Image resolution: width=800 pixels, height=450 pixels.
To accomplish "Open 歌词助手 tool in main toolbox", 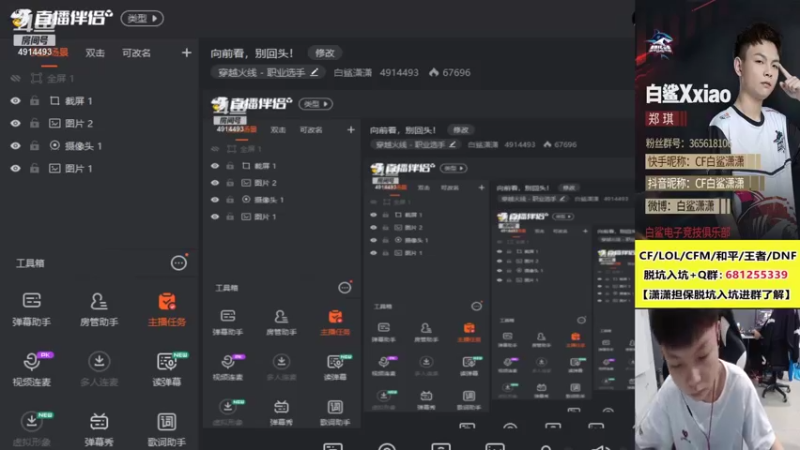I will (167, 429).
